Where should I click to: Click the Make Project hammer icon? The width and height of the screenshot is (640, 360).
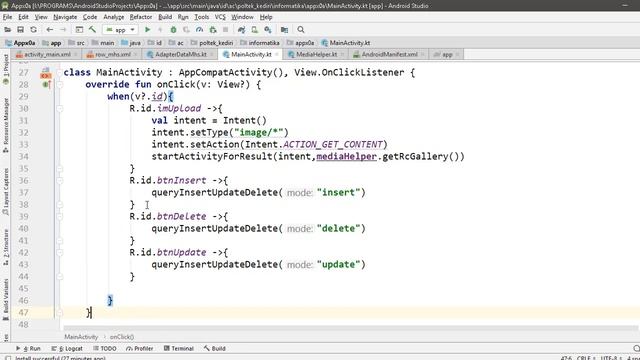93,30
